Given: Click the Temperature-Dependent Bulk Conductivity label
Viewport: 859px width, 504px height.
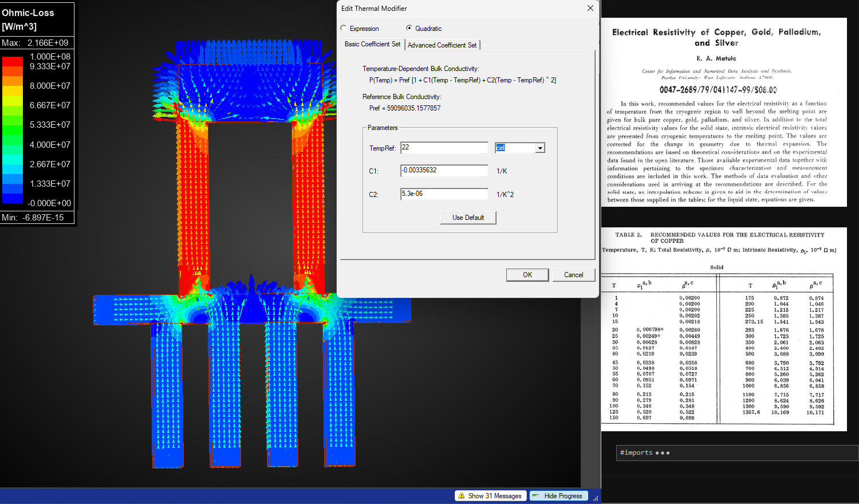Looking at the screenshot, I should point(421,69).
